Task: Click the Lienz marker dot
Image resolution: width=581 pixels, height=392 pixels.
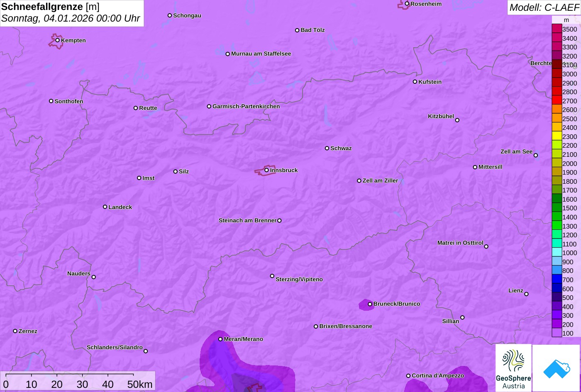Action: 526,294
